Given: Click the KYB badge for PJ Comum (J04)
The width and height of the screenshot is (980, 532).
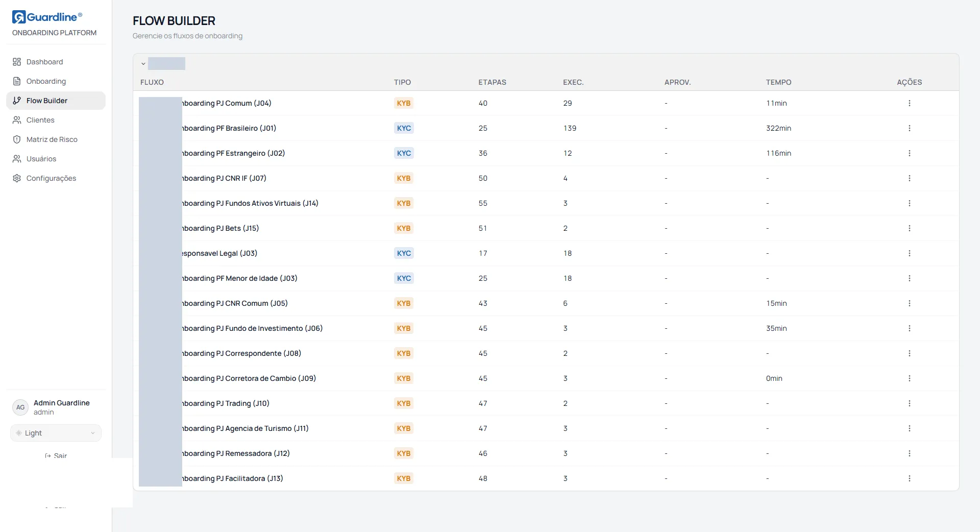Looking at the screenshot, I should point(404,103).
